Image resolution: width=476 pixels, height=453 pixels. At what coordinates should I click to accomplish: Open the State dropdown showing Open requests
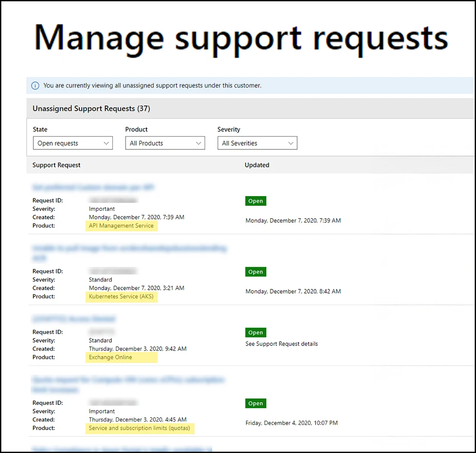[73, 143]
